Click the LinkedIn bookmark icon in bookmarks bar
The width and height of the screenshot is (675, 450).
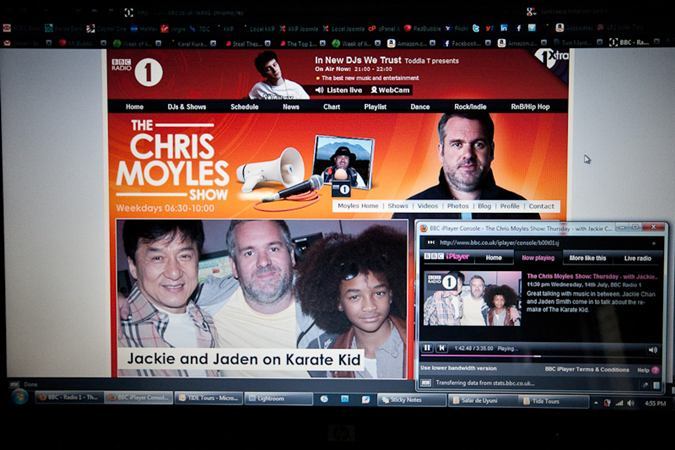point(503,28)
